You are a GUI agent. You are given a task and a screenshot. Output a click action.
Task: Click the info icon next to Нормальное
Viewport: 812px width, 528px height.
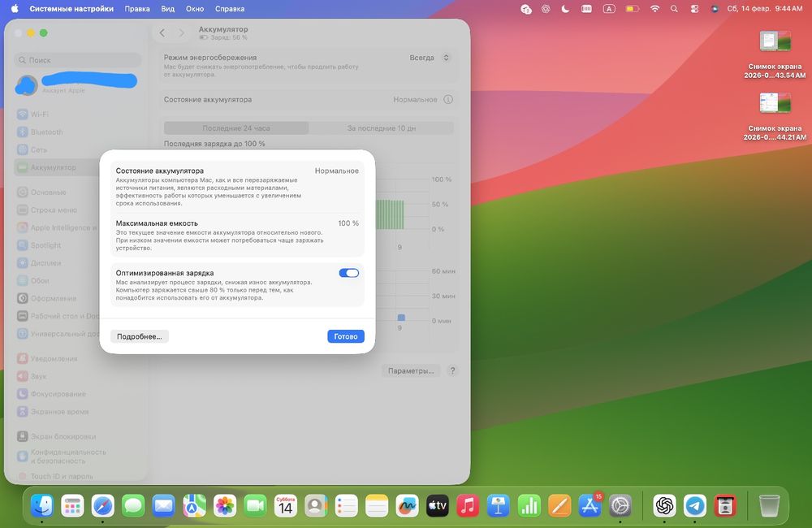coord(448,99)
